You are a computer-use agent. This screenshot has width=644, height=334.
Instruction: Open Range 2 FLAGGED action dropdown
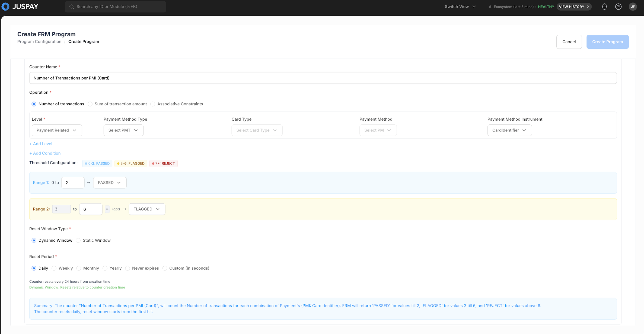147,209
